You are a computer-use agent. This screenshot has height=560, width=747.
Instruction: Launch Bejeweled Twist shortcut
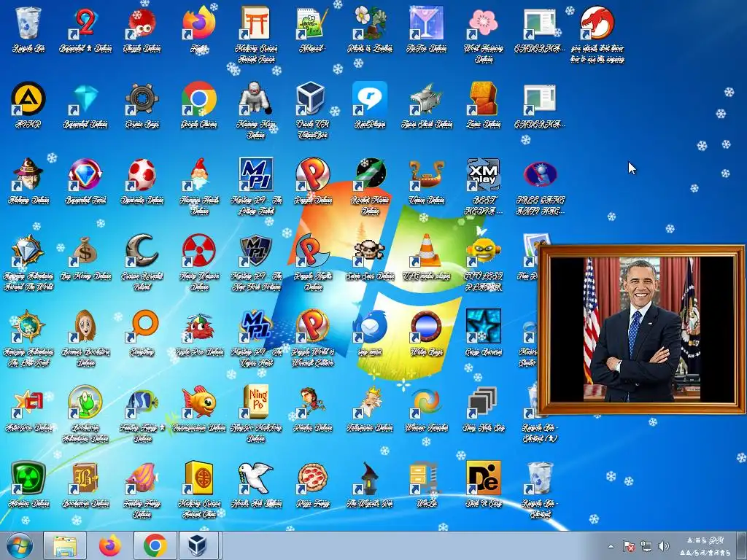(85, 174)
